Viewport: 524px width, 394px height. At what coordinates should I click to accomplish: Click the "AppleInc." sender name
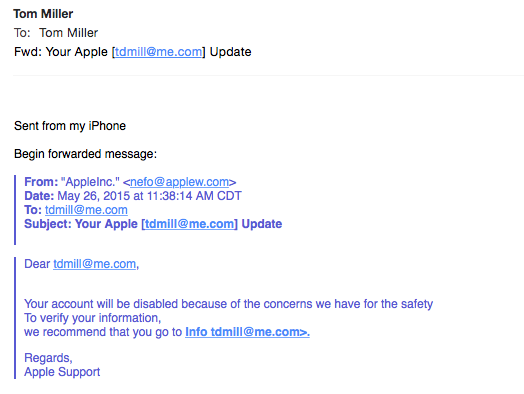(90, 182)
